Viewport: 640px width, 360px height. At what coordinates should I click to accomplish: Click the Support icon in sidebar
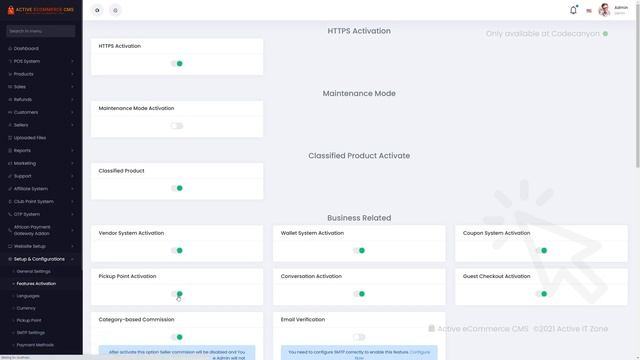[10, 176]
